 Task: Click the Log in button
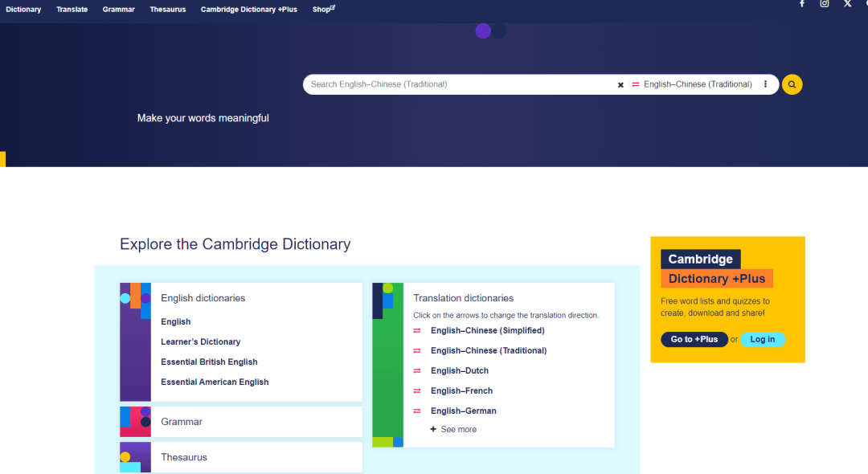[762, 340]
